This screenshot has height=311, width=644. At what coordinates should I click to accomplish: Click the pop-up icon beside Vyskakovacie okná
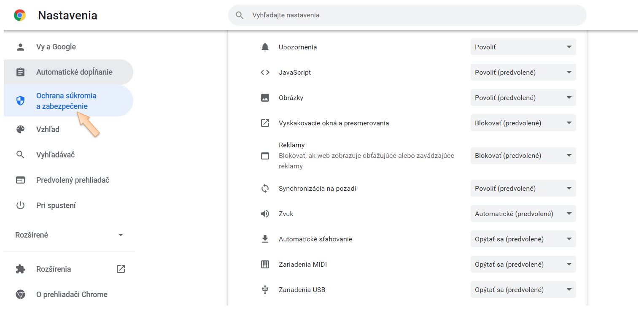pos(265,123)
